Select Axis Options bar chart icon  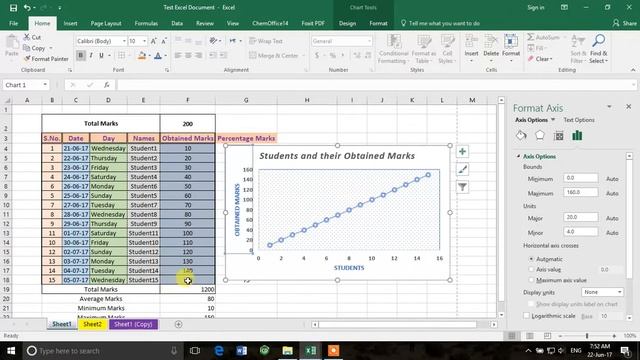point(577,136)
